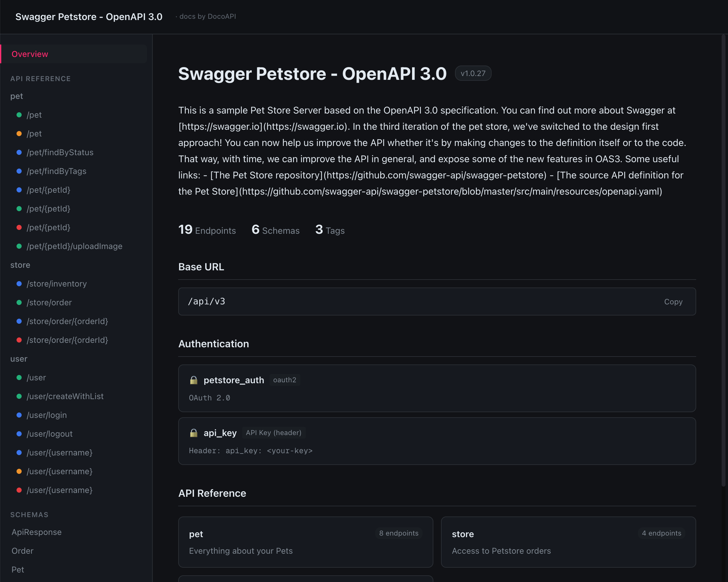
Task: Open the Overview sidebar item
Action: point(30,54)
